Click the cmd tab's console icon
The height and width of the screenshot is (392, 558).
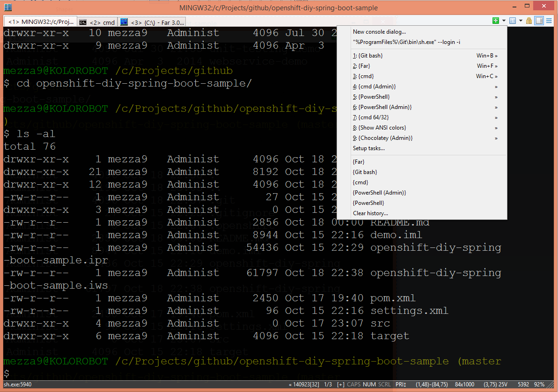click(x=83, y=22)
